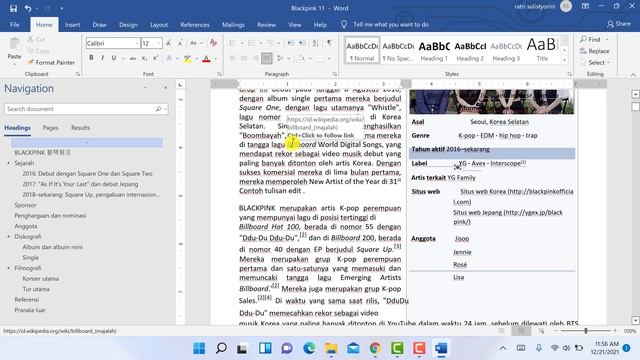
Task: Open taskbar Search
Action: 221,348
